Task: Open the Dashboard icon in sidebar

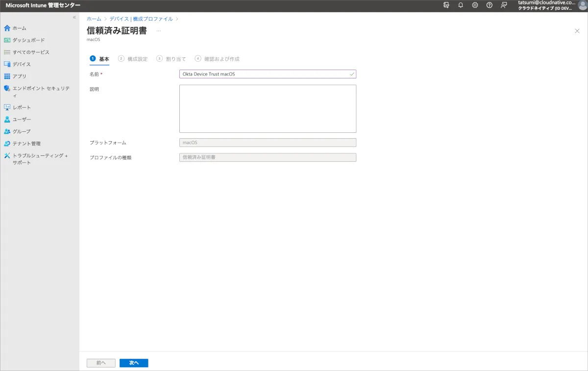Action: 7,40
